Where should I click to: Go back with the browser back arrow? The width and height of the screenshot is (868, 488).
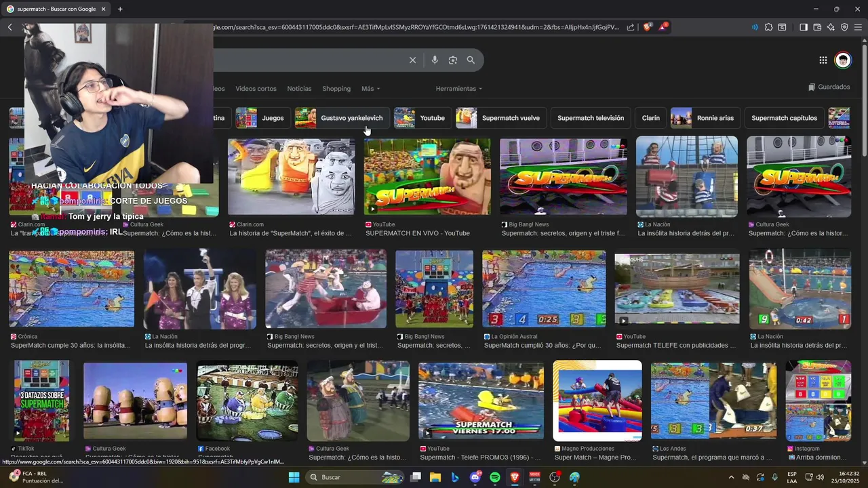pyautogui.click(x=10, y=27)
